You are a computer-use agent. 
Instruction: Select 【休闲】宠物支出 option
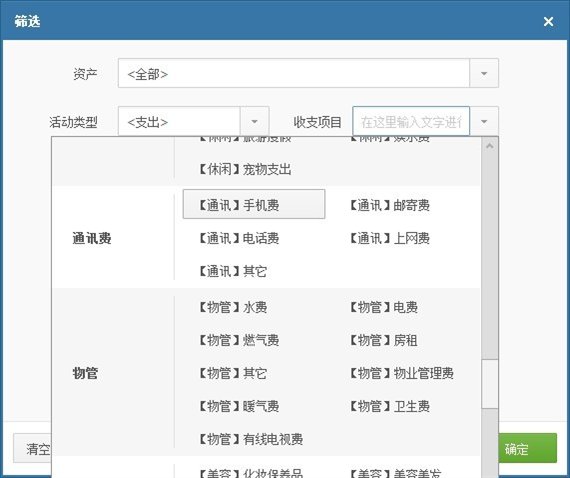point(245,169)
